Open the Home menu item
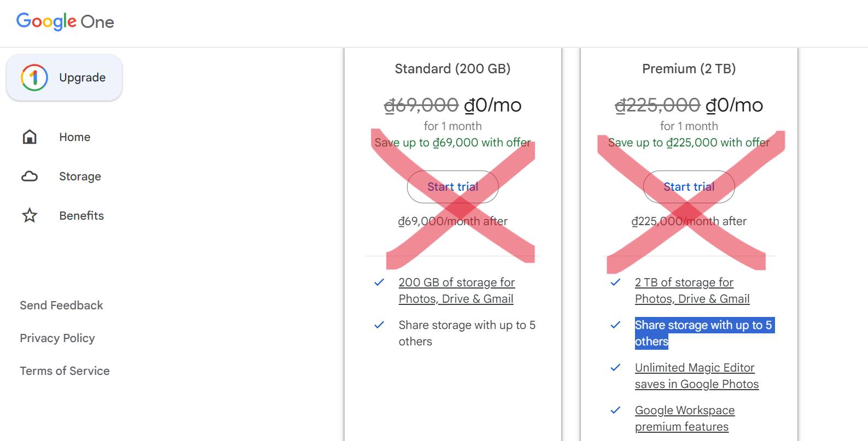 coord(74,137)
